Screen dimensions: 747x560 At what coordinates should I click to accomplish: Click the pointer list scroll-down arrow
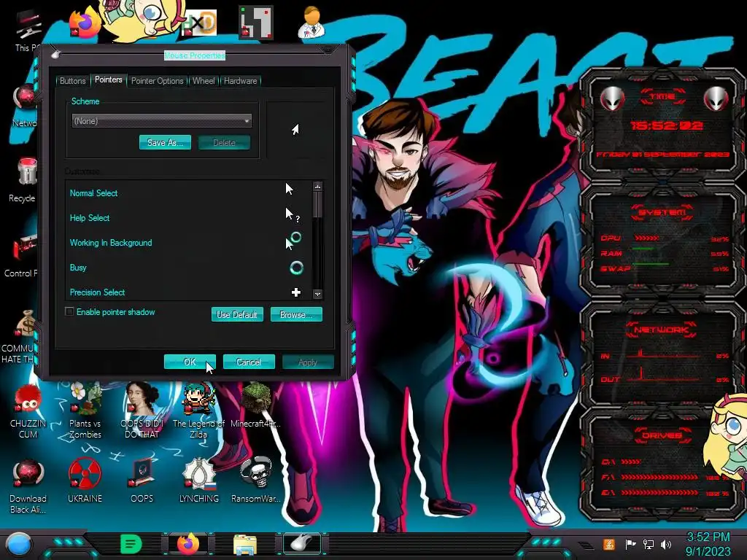[x=318, y=294]
